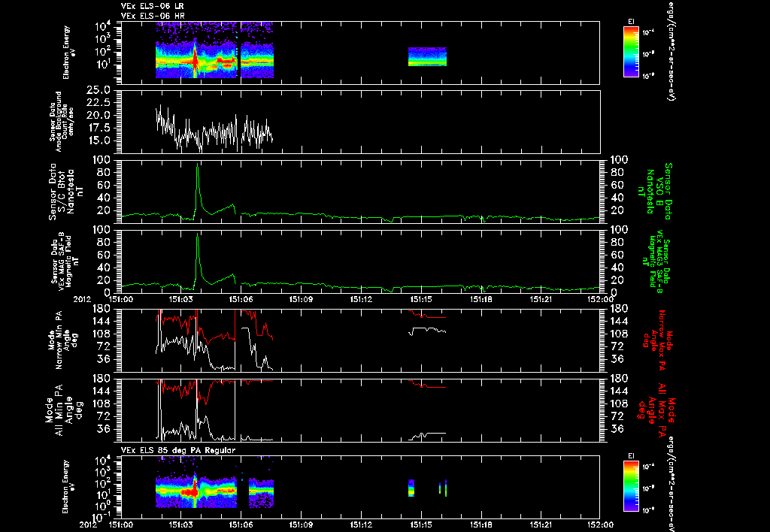Click "151:18" on the middle time axis

480,299
